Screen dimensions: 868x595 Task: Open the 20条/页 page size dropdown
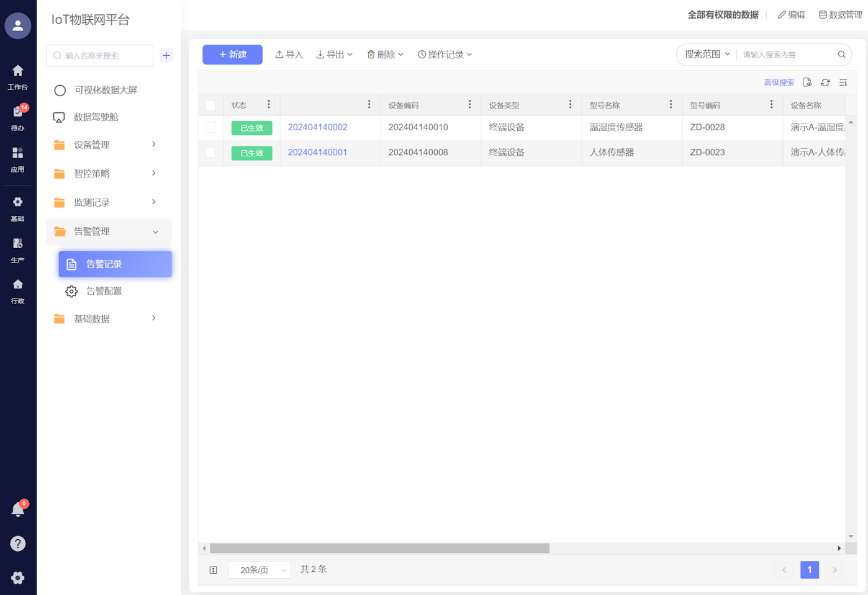point(260,570)
